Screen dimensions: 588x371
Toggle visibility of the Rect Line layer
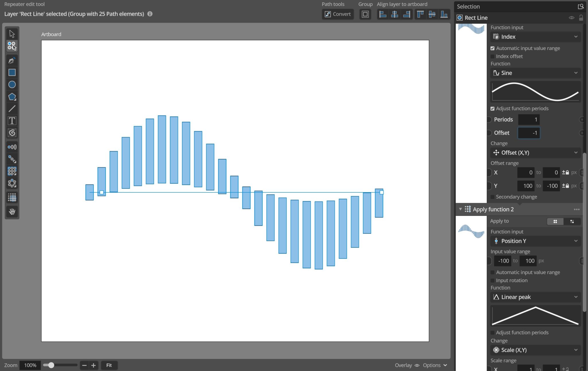[572, 18]
